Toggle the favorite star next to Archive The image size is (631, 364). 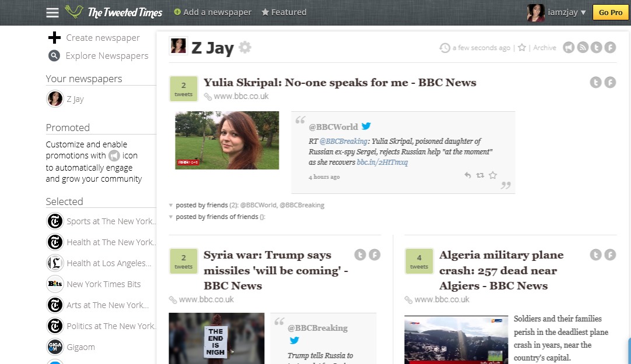click(x=522, y=48)
